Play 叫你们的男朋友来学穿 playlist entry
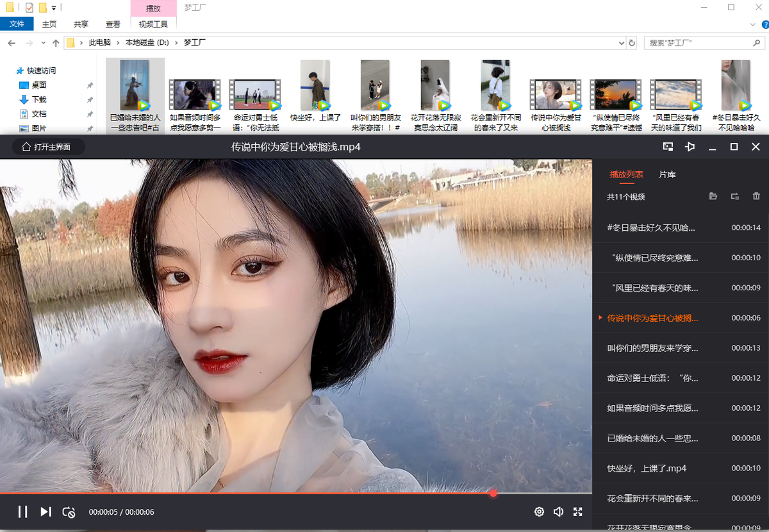 (x=681, y=348)
